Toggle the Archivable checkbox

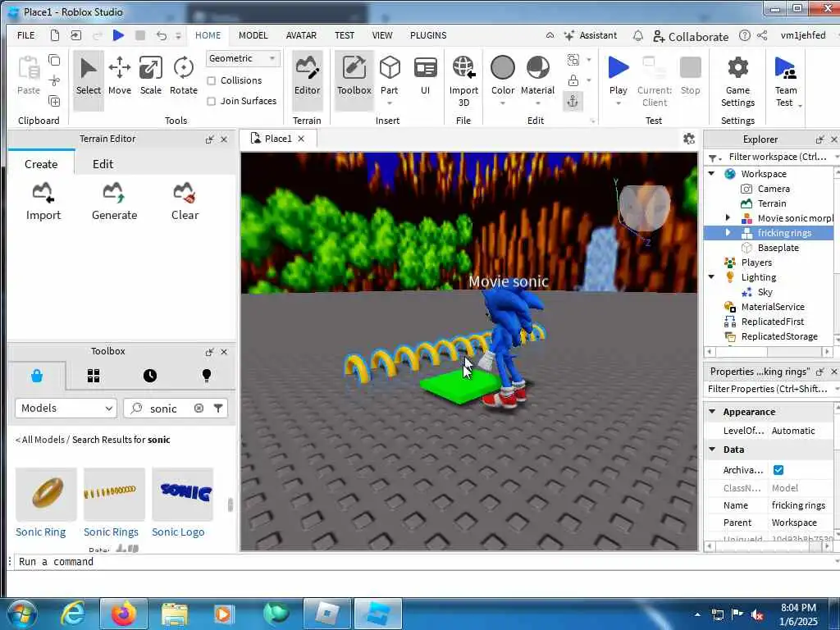(x=778, y=470)
